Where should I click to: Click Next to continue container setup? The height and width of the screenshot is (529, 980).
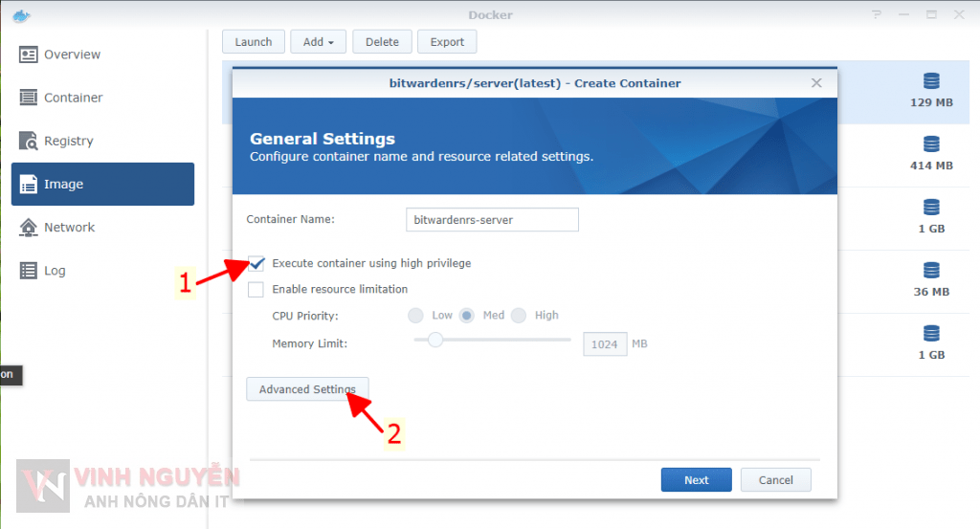click(696, 480)
